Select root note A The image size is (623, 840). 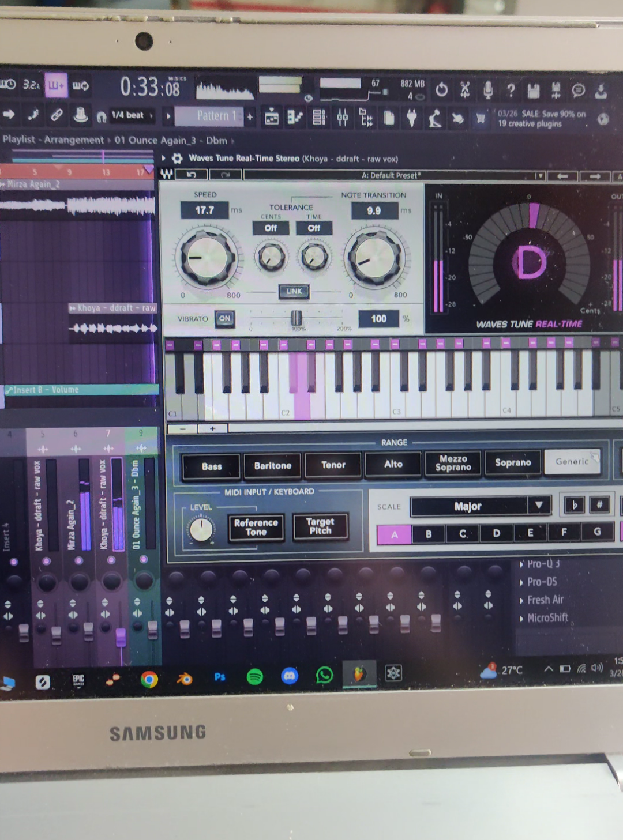tap(395, 534)
